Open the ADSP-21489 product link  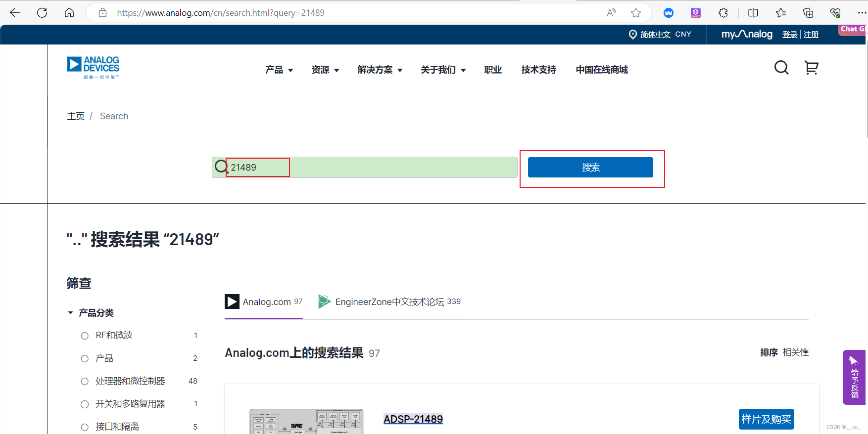[413, 419]
